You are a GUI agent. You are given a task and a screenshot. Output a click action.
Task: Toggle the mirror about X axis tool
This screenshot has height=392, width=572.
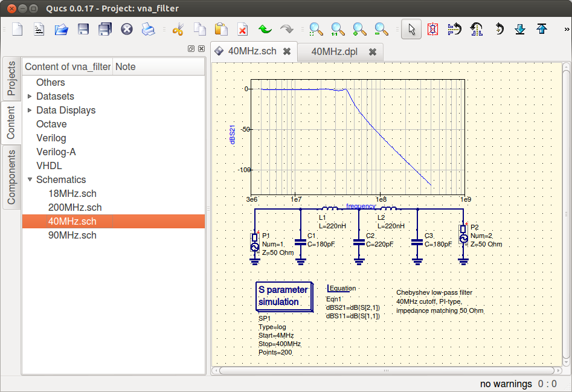click(x=454, y=29)
